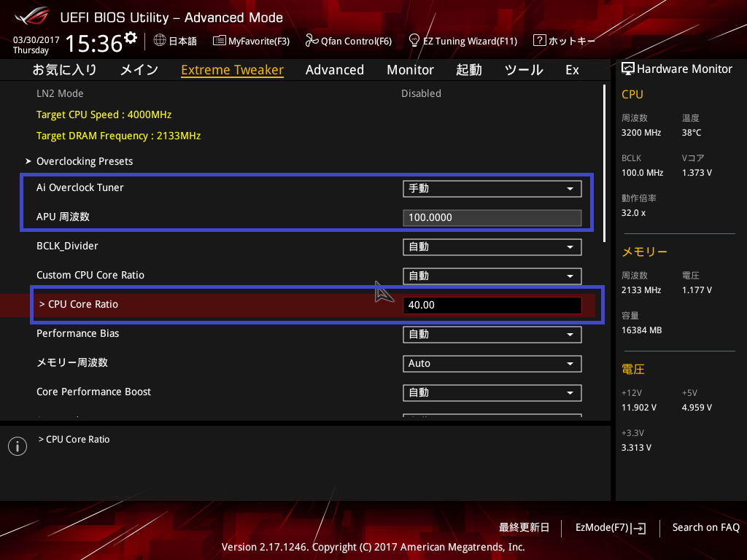This screenshot has height=560, width=747.
Task: Click the 日本語 language button
Action: (175, 41)
